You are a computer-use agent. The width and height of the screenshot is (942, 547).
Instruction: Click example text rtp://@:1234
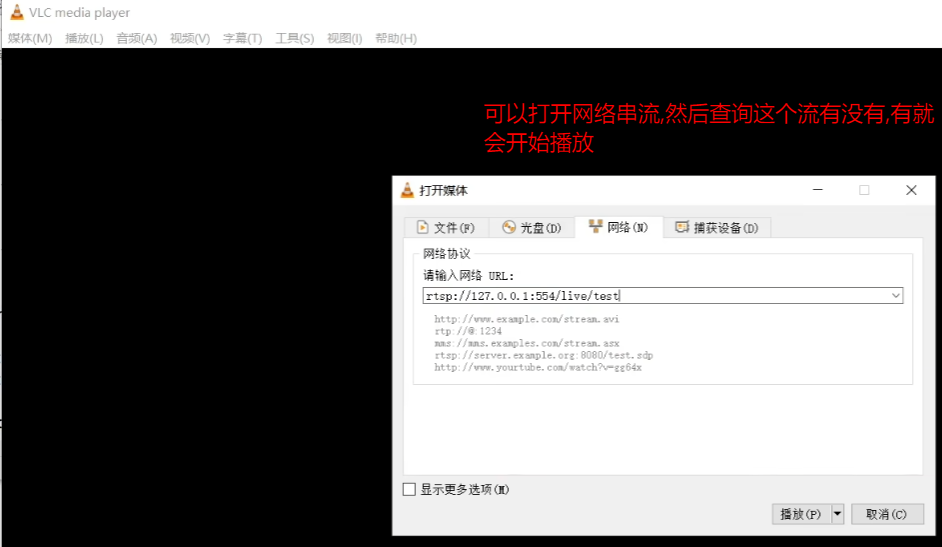(x=468, y=331)
